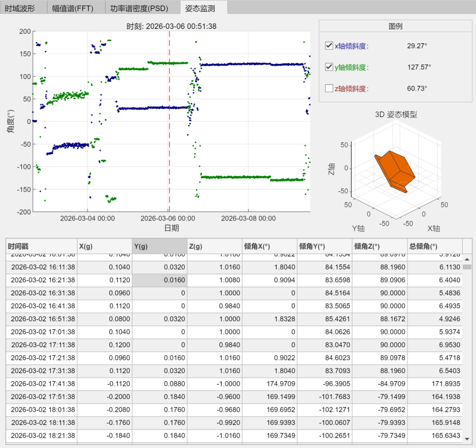Click the 总倾角(°) column header
Viewport: 476px width, 448px height.
click(x=435, y=246)
